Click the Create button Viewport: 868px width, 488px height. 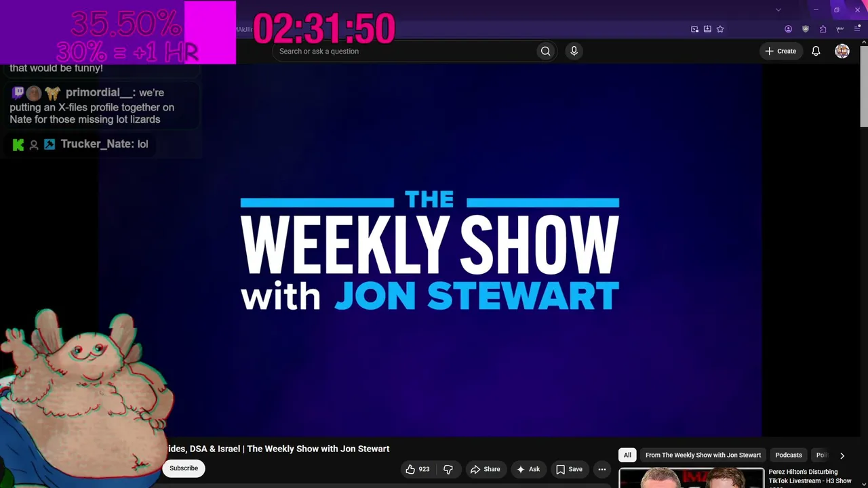[781, 52]
